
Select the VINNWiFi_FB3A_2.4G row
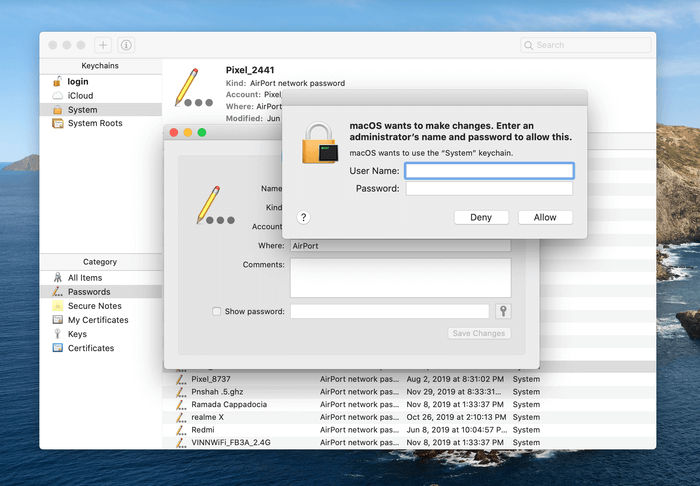click(409, 442)
